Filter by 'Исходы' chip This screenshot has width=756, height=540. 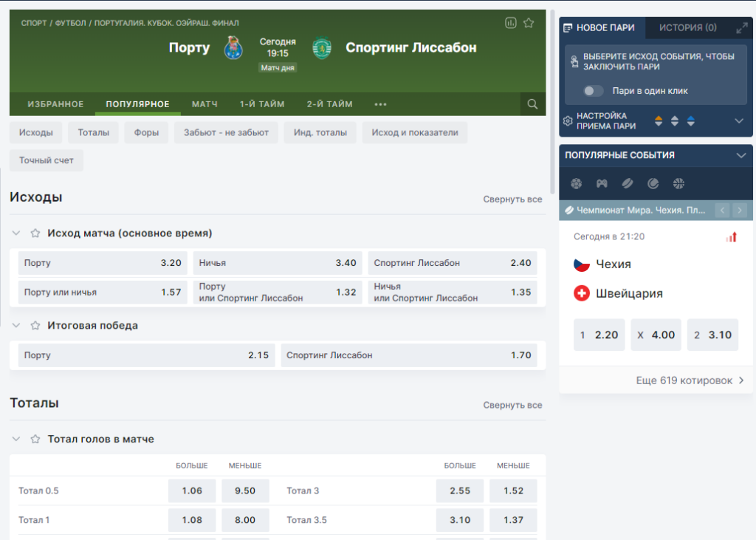35,133
